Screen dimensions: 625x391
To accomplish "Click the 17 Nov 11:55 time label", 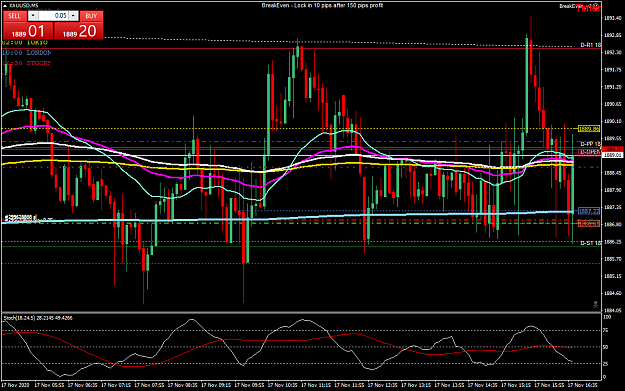I will click(x=349, y=385).
